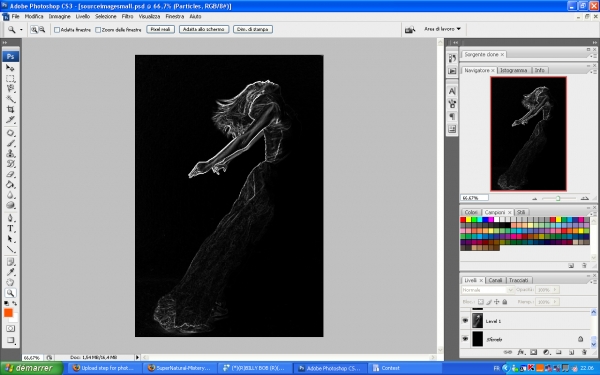Select the Rectangular Marquee tool

click(10, 78)
